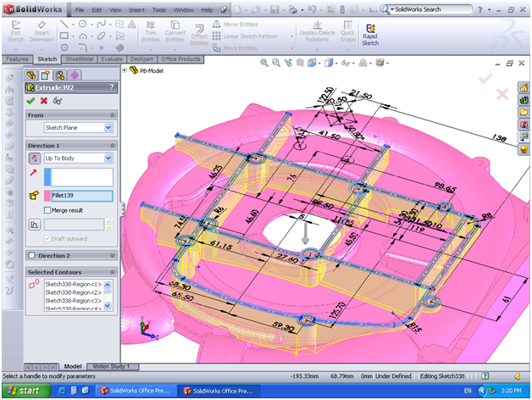Click the graphics-area green confirm checkmark
This screenshot has height=400, width=532.
point(485,78)
